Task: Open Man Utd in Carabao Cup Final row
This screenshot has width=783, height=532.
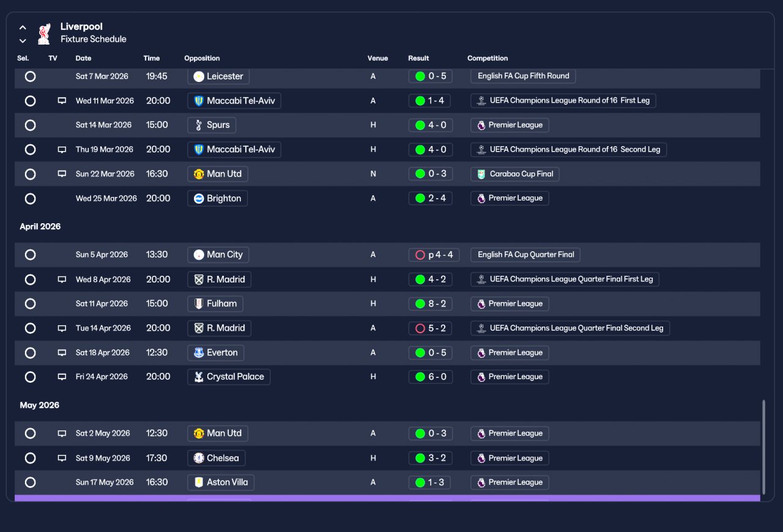Action: click(x=217, y=174)
